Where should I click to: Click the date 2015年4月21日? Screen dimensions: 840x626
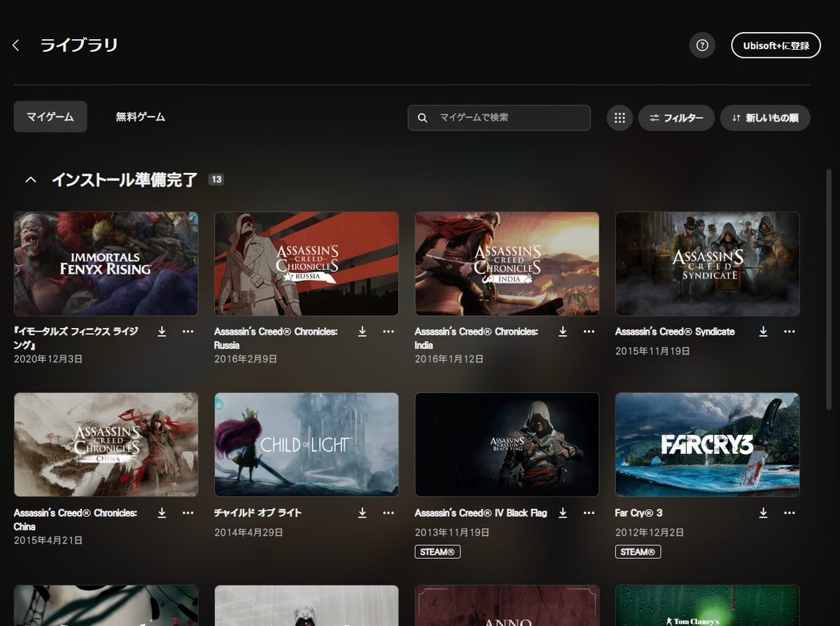(48, 540)
